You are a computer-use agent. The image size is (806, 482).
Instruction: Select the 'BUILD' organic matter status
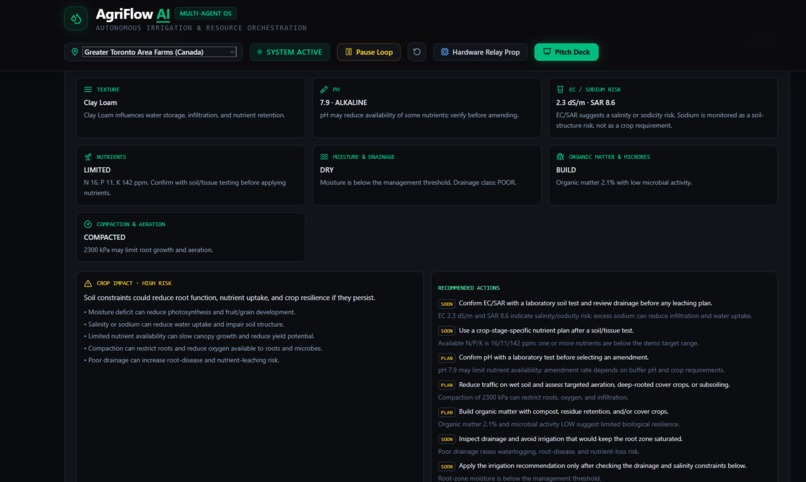566,170
